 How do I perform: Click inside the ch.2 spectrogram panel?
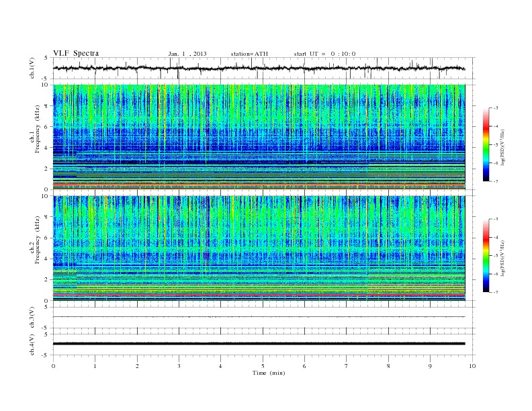click(x=259, y=248)
